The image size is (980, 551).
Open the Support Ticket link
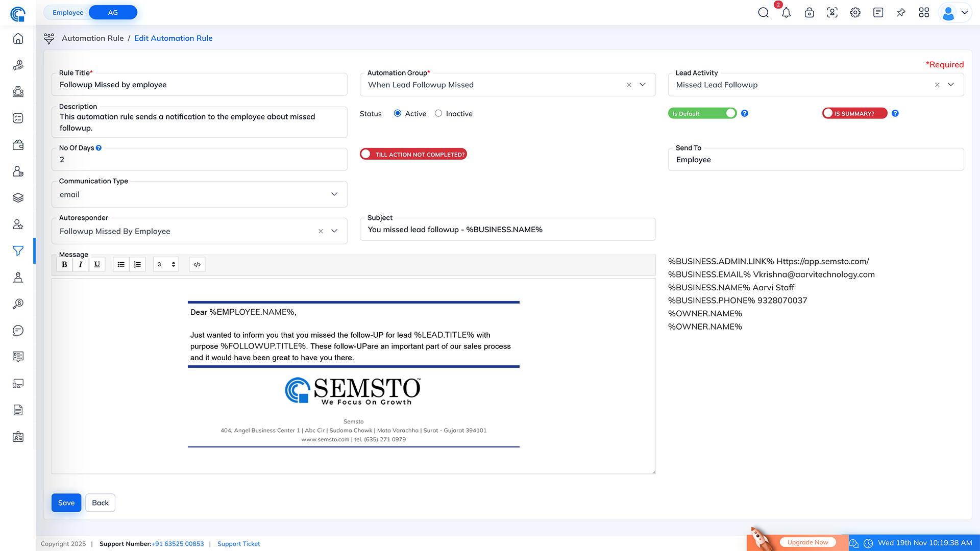click(238, 544)
